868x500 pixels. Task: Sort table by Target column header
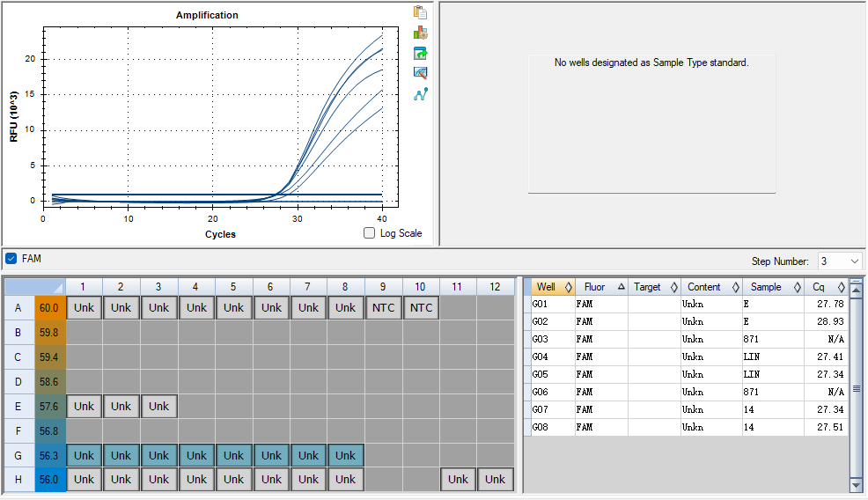[654, 287]
